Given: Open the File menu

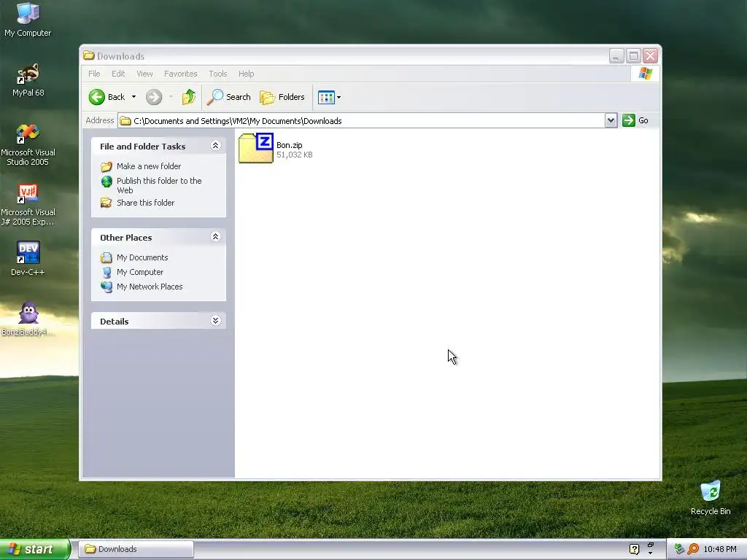Looking at the screenshot, I should point(94,74).
